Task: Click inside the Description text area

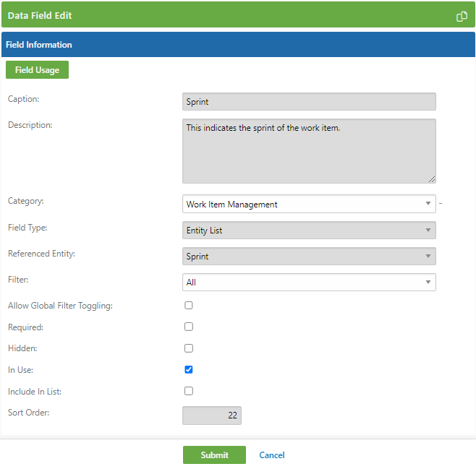Action: click(309, 151)
